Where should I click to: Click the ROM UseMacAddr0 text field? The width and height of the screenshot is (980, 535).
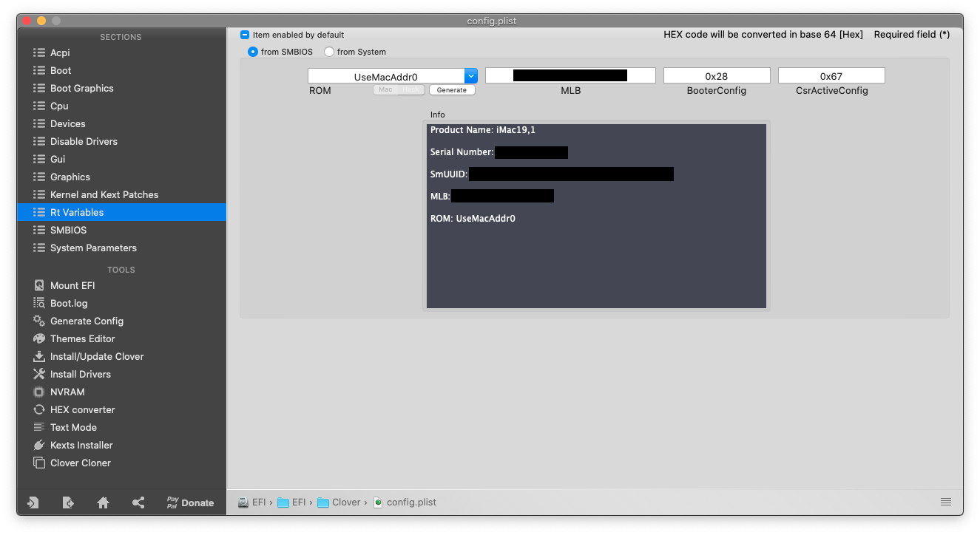click(386, 76)
